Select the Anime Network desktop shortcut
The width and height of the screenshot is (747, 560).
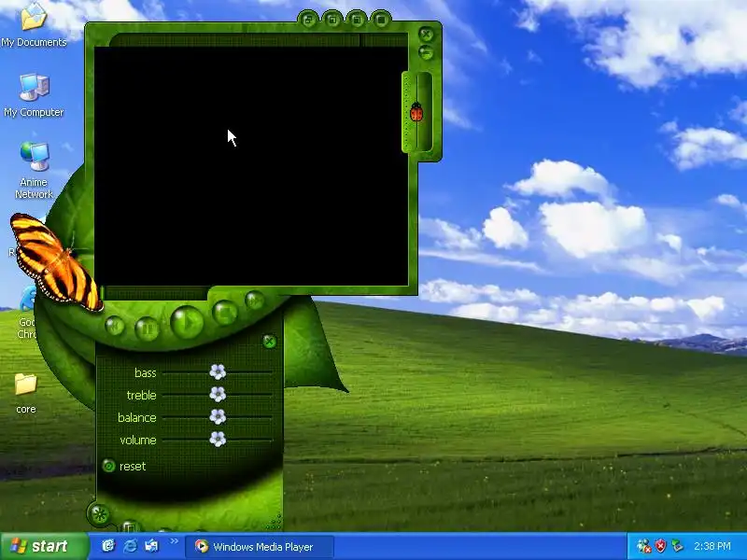(34, 170)
